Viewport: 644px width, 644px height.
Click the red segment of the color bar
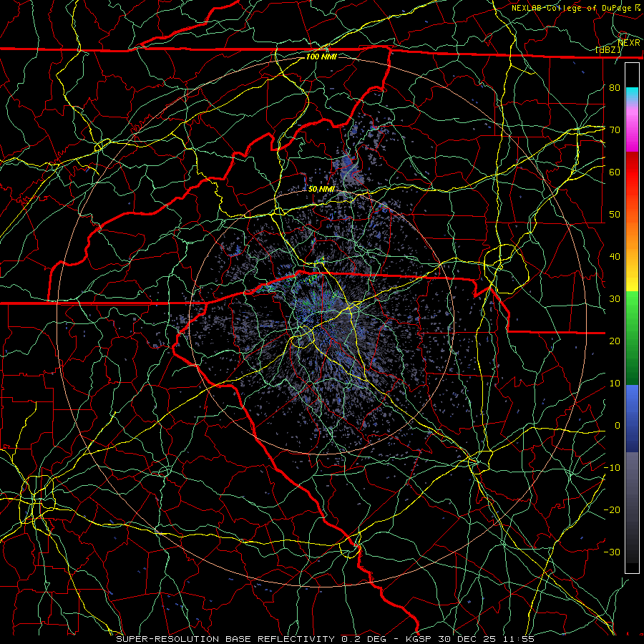click(x=632, y=172)
